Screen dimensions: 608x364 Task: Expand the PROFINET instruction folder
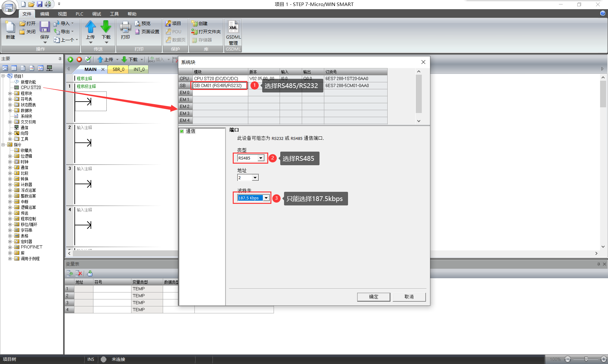pyautogui.click(x=10, y=247)
